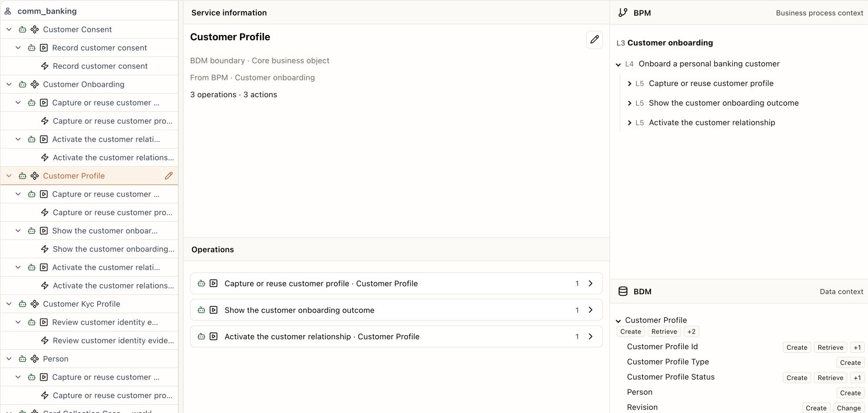868x413 pixels.
Task: Click Create tag on the BDM Person row
Action: click(x=850, y=393)
